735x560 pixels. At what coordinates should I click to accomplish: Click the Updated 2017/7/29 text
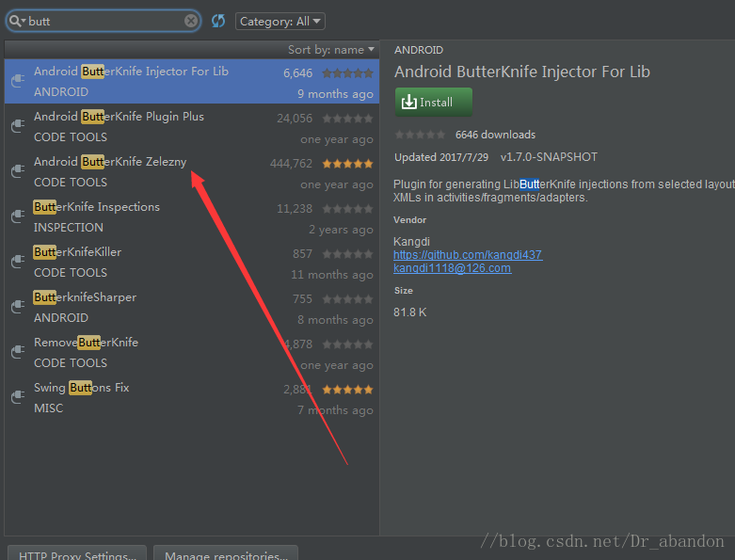tap(441, 157)
